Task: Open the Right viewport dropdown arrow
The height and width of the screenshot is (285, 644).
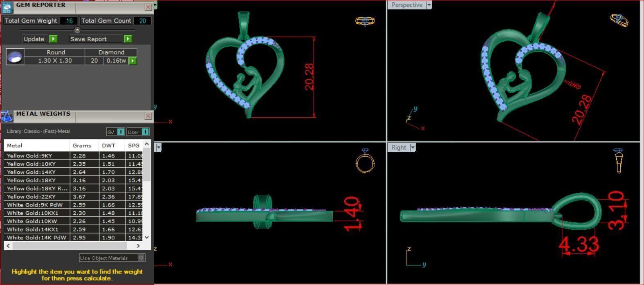Action: tap(413, 148)
